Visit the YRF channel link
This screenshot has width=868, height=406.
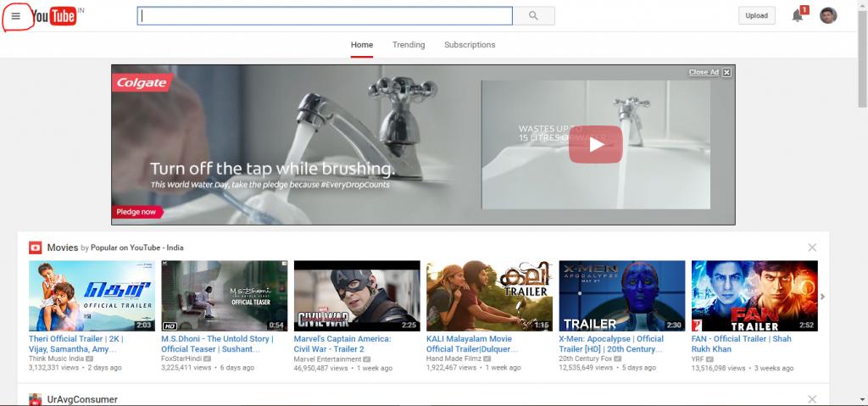point(698,359)
